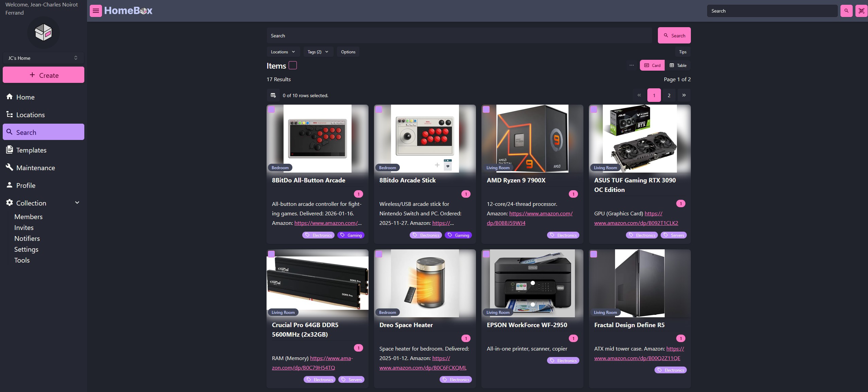Click the table column settings icon
Viewport: 868px width, 392px height.
273,95
